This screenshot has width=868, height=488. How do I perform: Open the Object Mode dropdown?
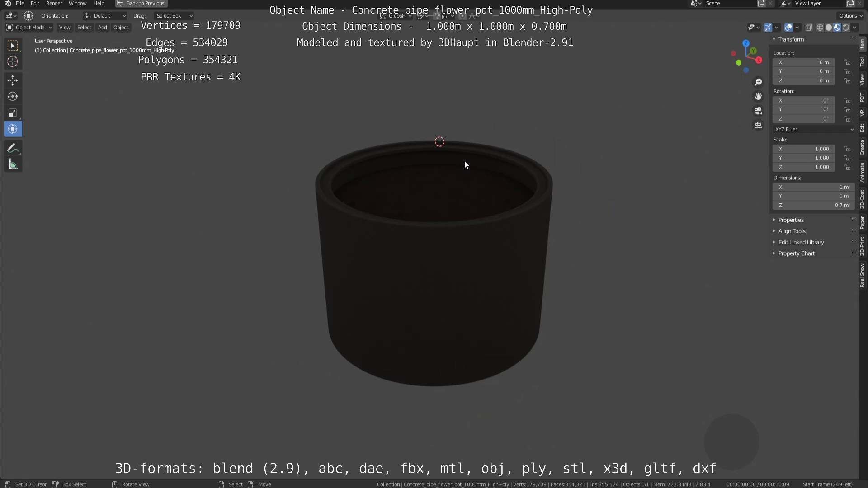point(29,28)
